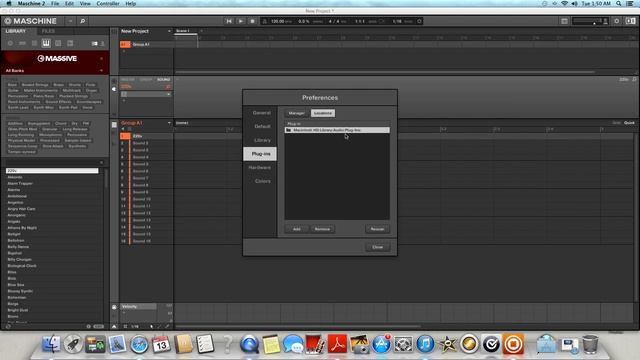Launch iTunes from the Dock
The height and width of the screenshot is (360, 640).
click(425, 344)
